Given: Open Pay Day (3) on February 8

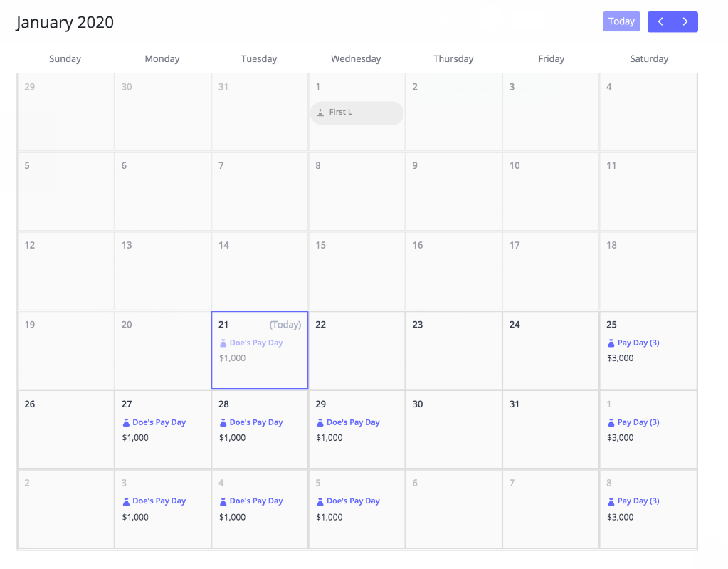Looking at the screenshot, I should point(638,501).
